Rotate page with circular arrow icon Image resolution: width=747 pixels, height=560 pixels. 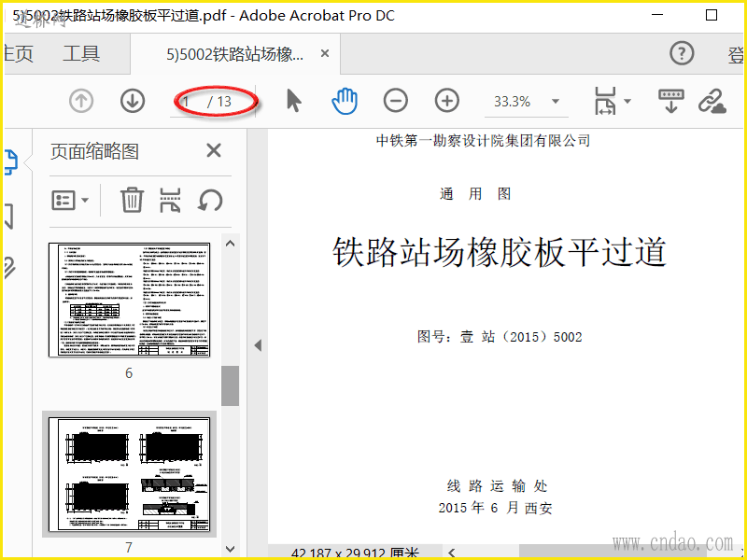210,200
